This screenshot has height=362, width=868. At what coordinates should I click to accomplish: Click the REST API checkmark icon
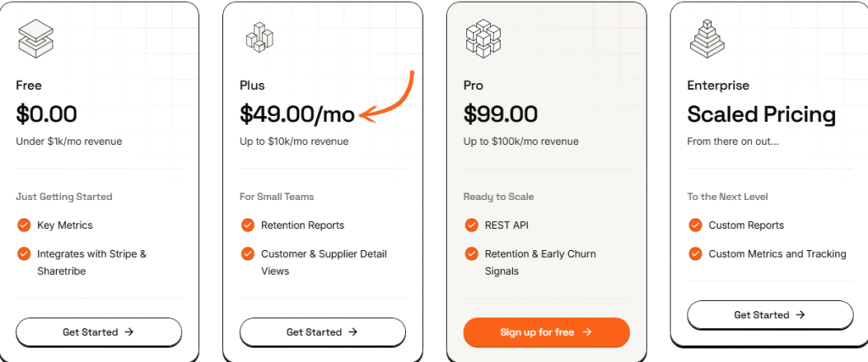click(471, 226)
